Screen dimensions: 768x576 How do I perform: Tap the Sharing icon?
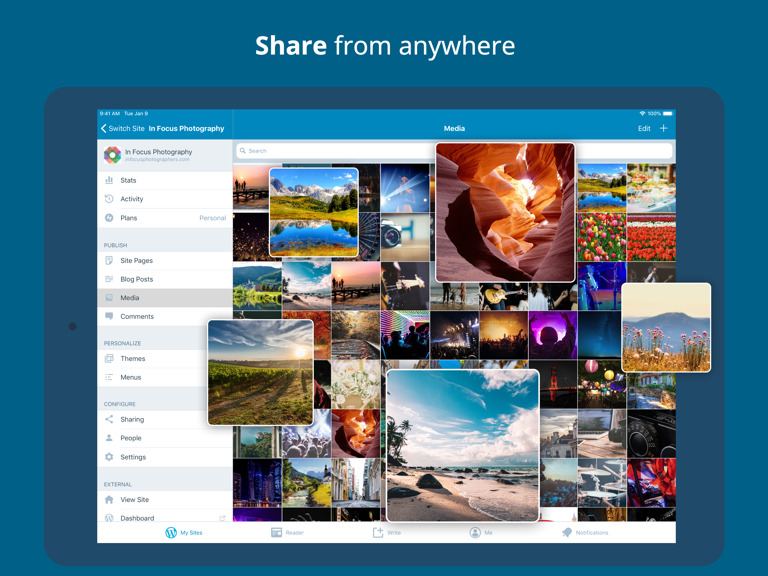tap(109, 419)
